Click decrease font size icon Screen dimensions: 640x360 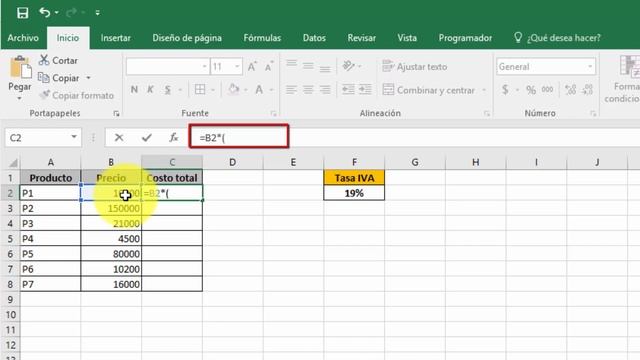coord(269,67)
